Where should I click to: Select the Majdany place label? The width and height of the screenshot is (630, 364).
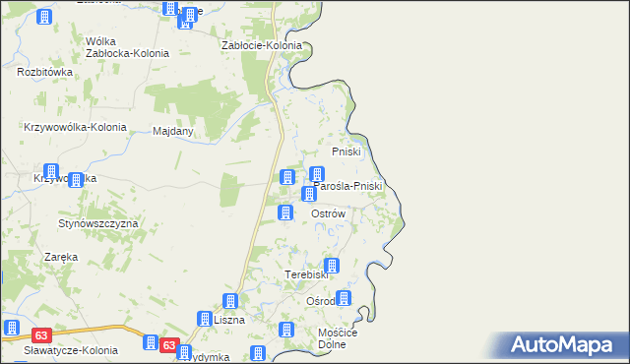click(173, 131)
